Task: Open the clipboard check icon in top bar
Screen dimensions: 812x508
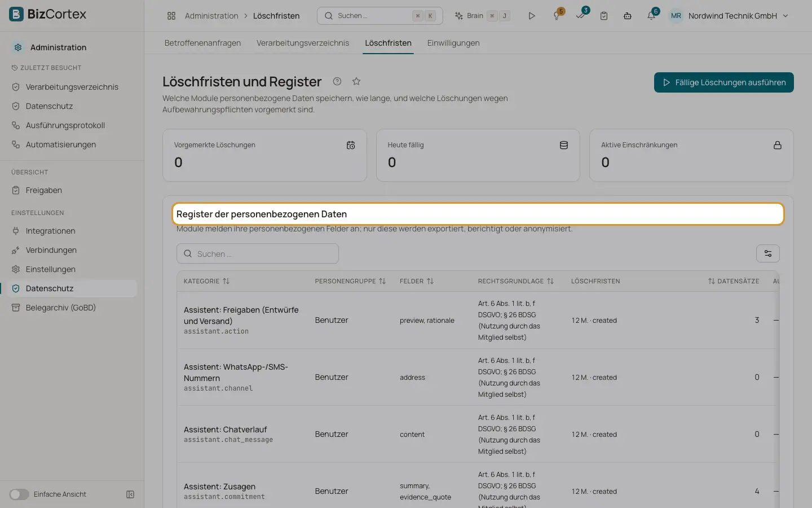Action: point(604,16)
